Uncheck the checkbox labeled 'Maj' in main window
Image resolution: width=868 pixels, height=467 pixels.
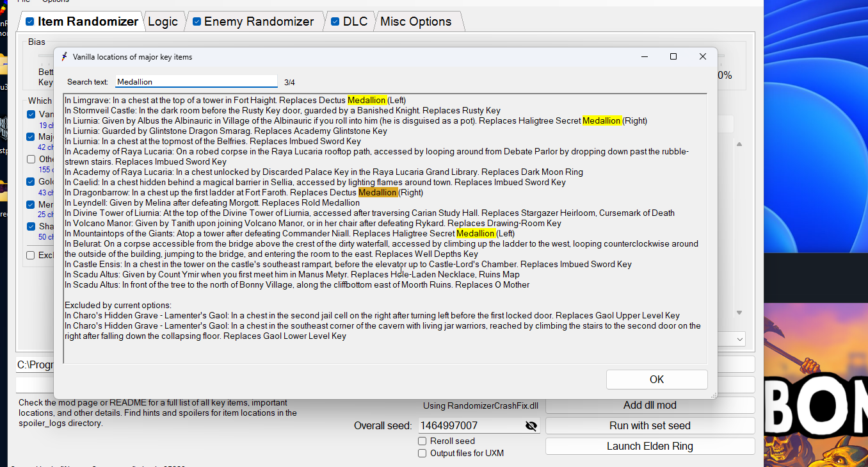tap(31, 136)
